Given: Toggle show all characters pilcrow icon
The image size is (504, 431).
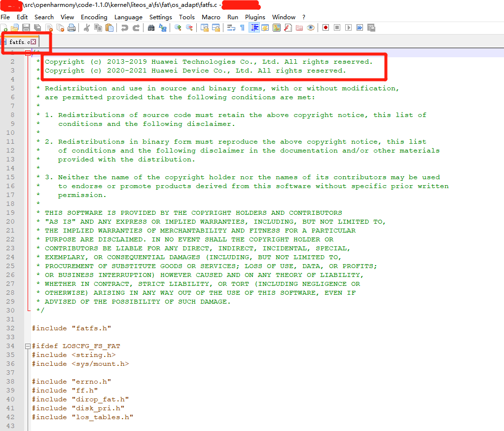Looking at the screenshot, I should (242, 28).
